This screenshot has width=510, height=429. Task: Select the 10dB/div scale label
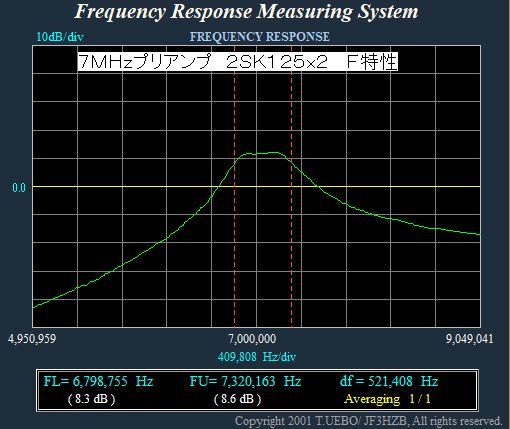click(x=60, y=37)
